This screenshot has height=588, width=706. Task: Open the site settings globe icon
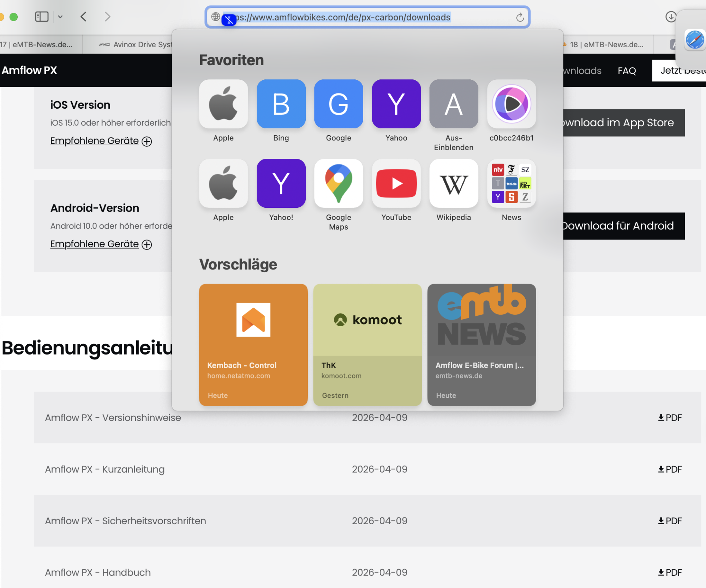[216, 17]
